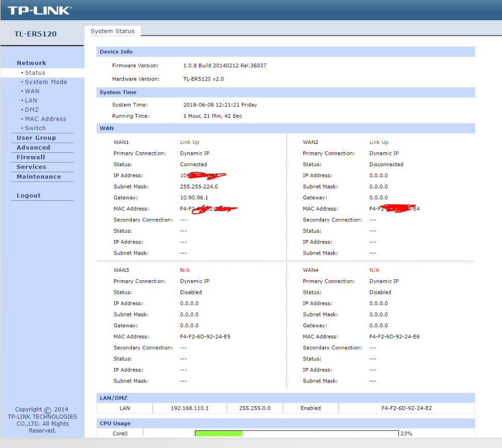Click WAN4 MAC address F4-F2-6D-92-24-E6

[394, 337]
